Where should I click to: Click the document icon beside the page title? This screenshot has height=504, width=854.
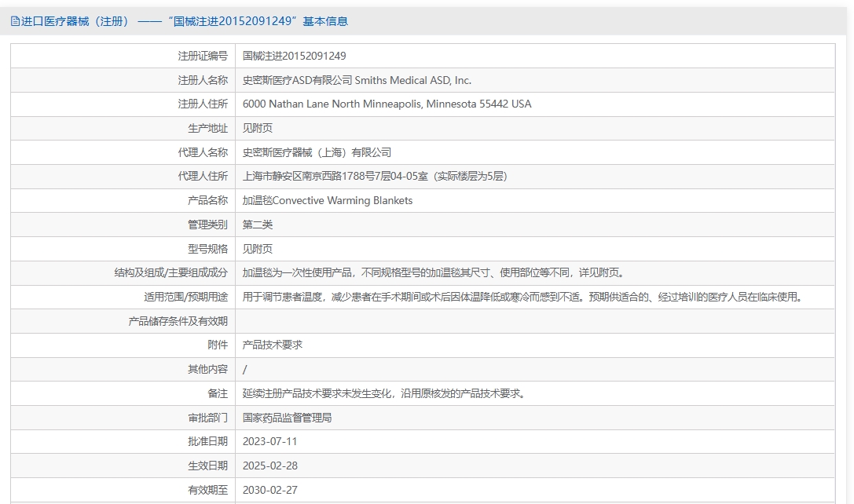[15, 21]
